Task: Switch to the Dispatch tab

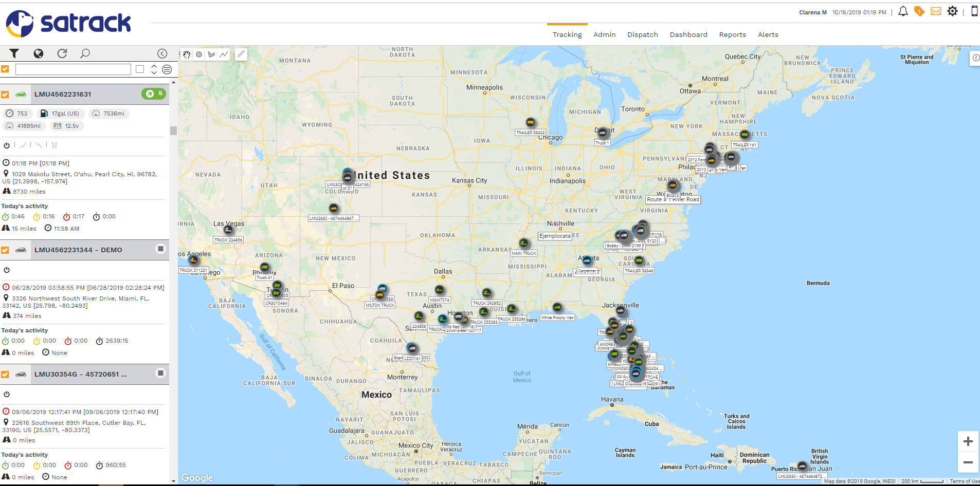Action: [x=642, y=34]
